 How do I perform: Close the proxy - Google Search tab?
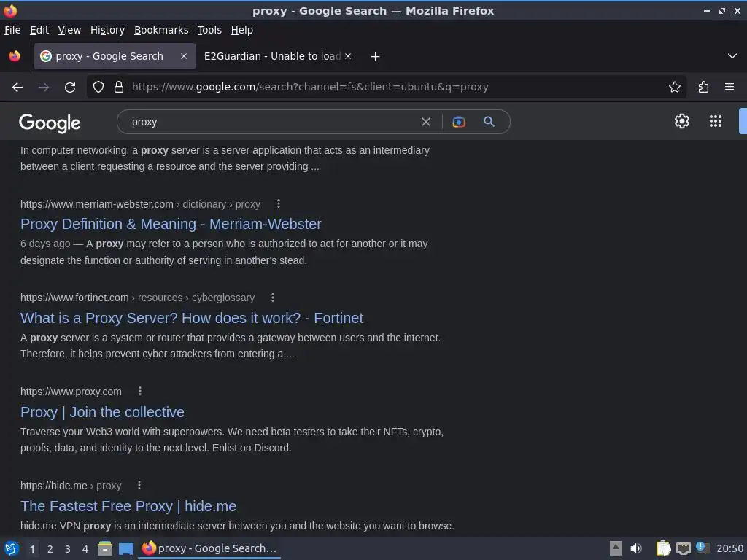coord(183,56)
